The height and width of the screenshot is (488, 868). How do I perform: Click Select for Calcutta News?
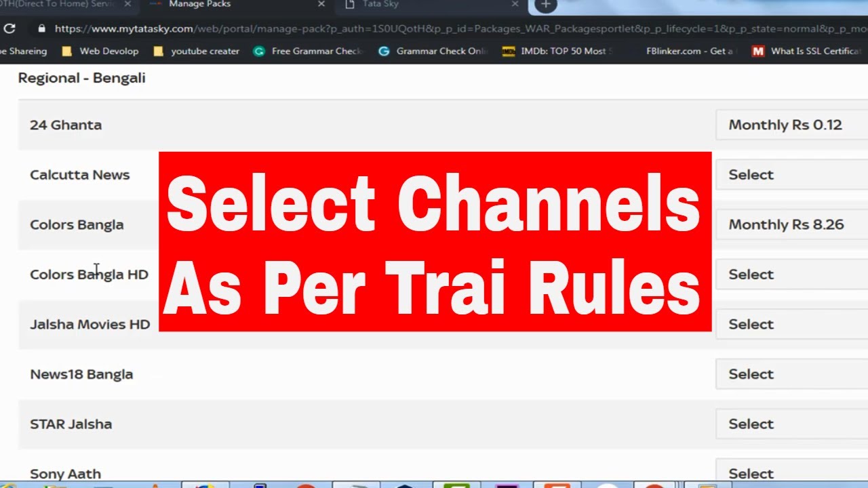[x=791, y=175]
